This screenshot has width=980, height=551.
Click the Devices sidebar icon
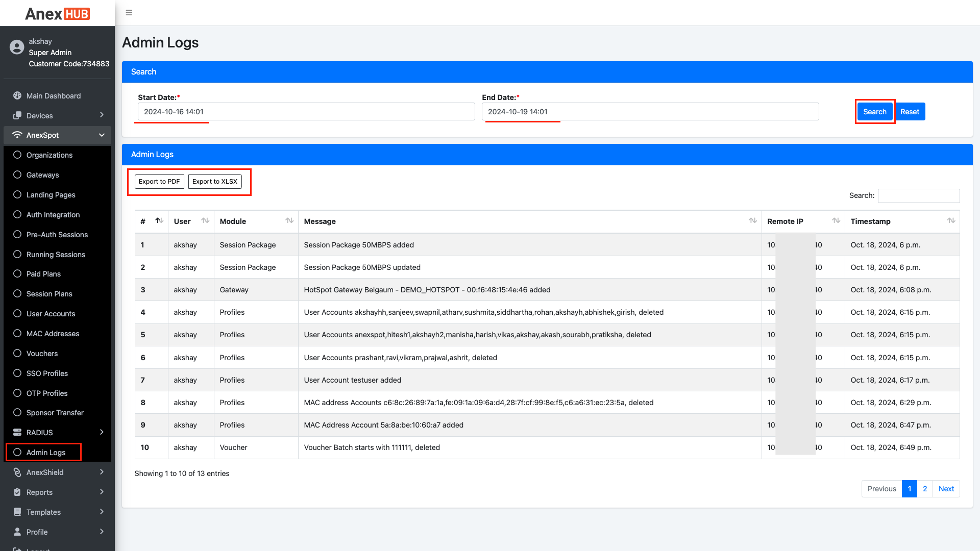[x=17, y=116]
